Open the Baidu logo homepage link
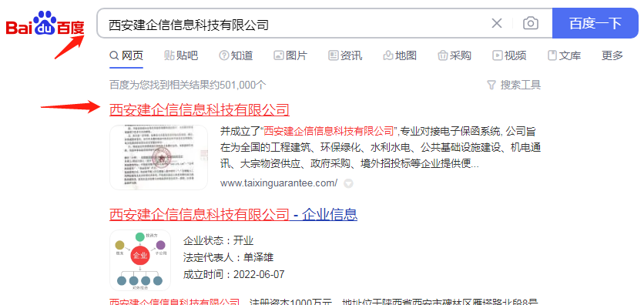Screen dimensions: 644x305 pos(45,24)
